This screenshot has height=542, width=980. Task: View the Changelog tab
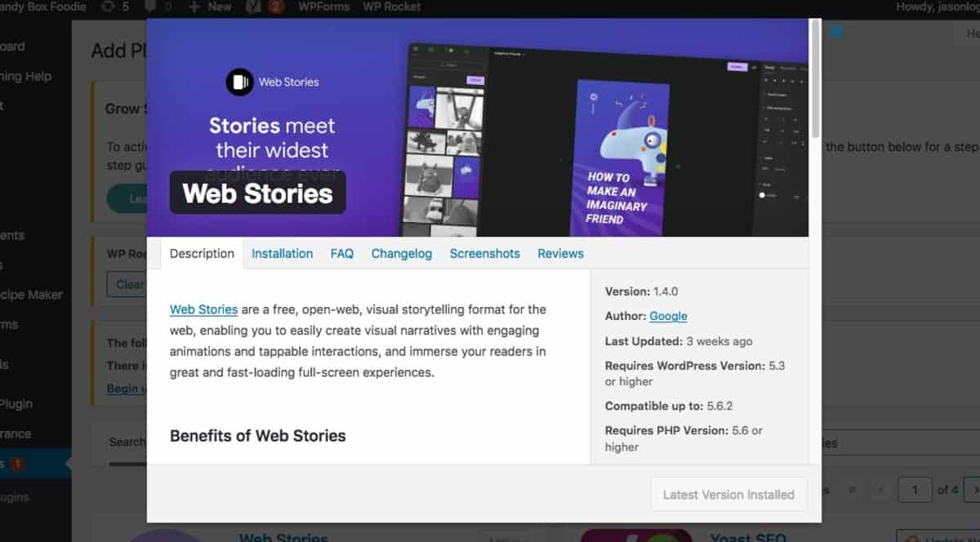coord(401,253)
